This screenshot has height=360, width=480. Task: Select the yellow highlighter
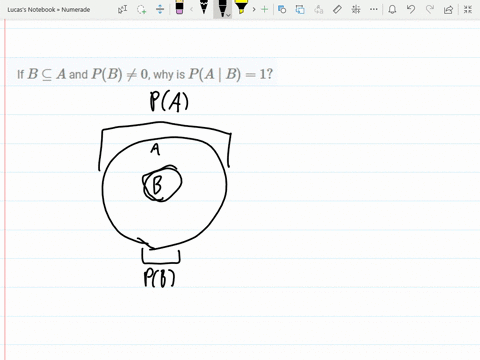(x=241, y=7)
